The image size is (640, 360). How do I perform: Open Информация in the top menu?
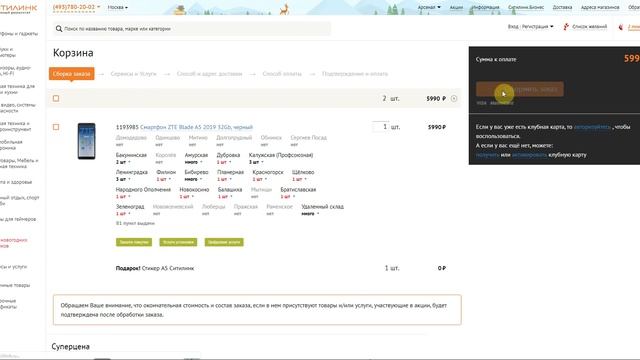coord(485,7)
